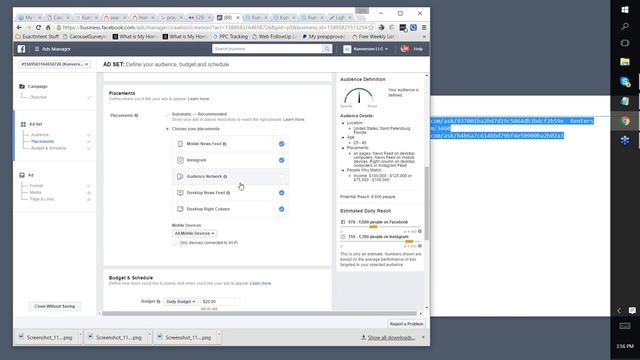The height and width of the screenshot is (360, 640).
Task: Click the info icon beside Placements label
Action: coord(136,116)
